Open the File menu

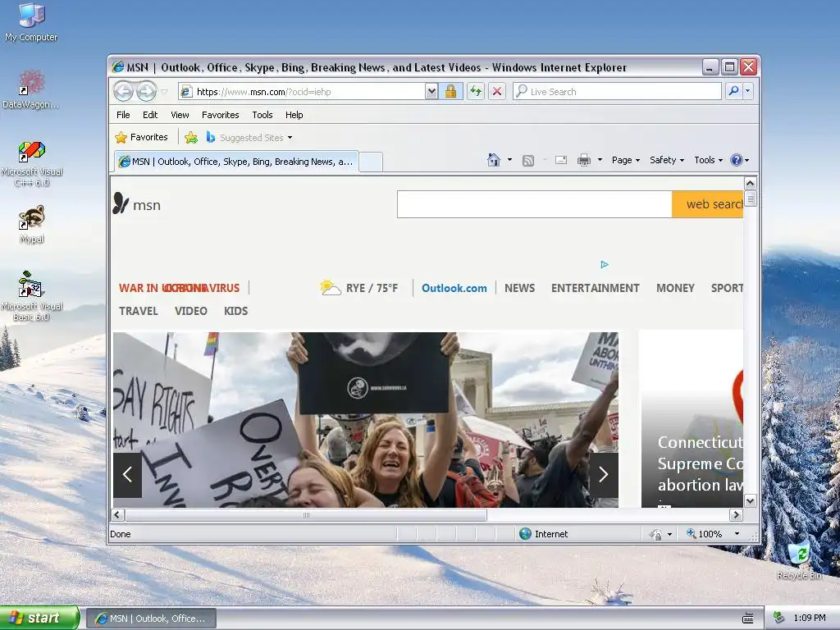tap(123, 115)
